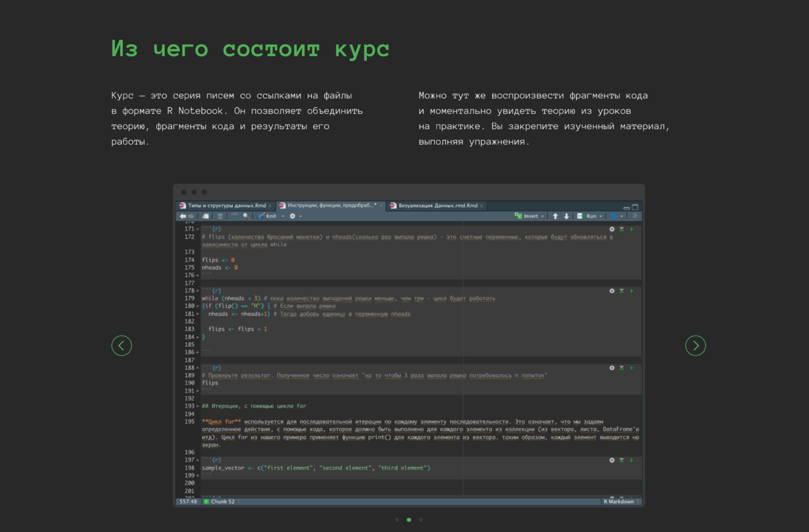Switch to the 'Визуализация Данных.rmd.Rmd' tab
Screen dimensions: 809x532
[437, 205]
